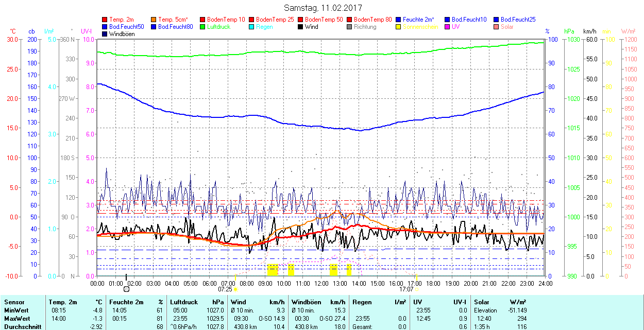Select the Feuchte 2m* legend label
The height and width of the screenshot is (330, 644).
click(x=419, y=20)
